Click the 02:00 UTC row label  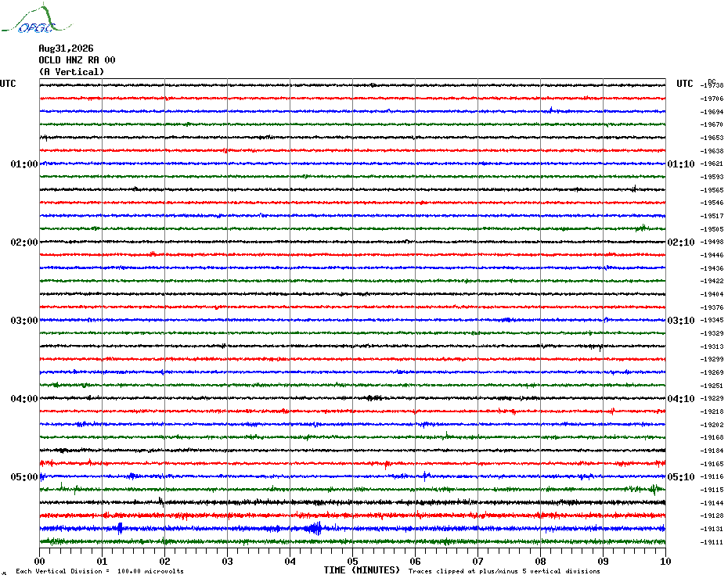point(24,242)
